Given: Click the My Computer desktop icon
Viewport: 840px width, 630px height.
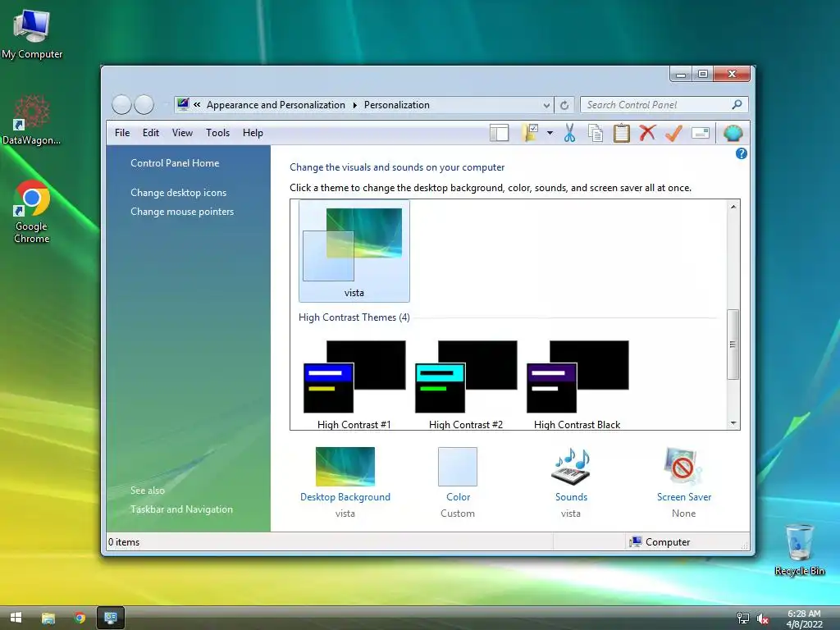Looking at the screenshot, I should coord(32,34).
